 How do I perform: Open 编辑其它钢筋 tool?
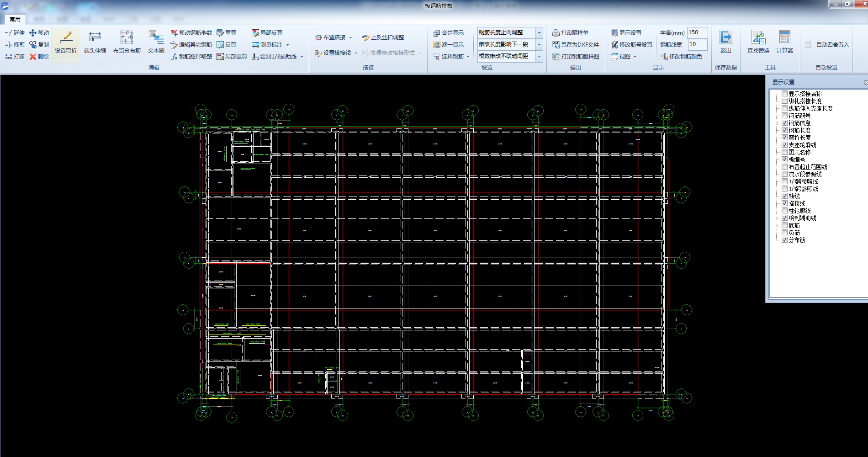pos(191,45)
